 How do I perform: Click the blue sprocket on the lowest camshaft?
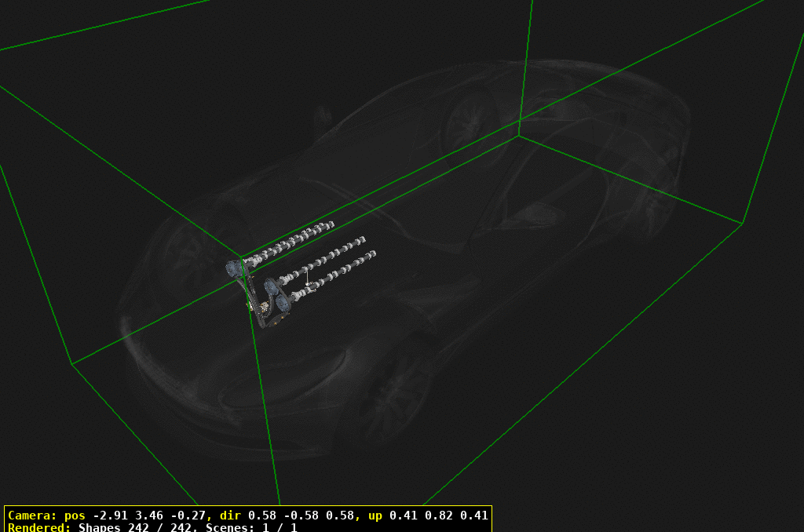point(283,301)
